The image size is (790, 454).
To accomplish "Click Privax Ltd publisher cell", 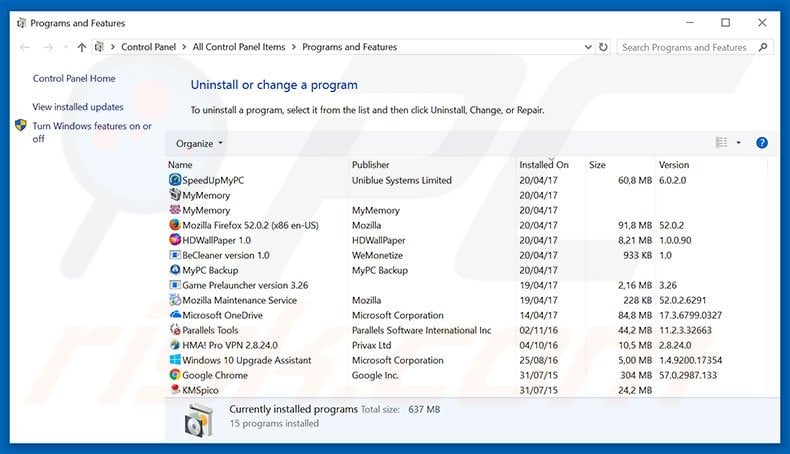I will pyautogui.click(x=371, y=345).
